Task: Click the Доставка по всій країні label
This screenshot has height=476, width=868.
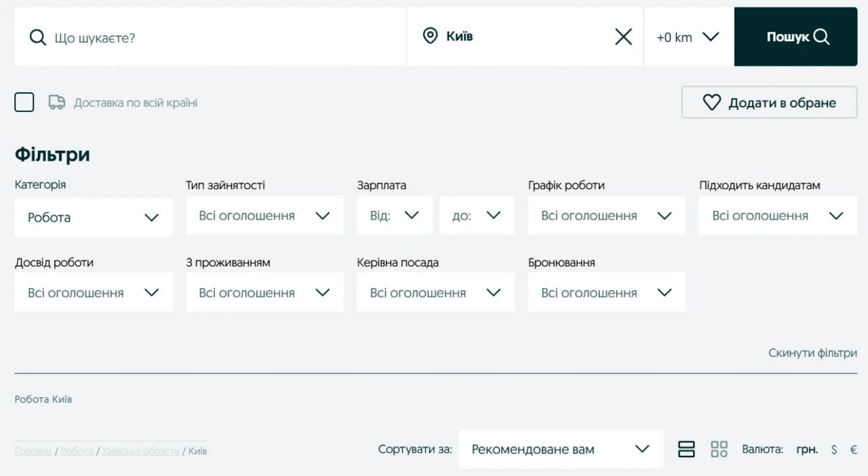Action: point(136,103)
